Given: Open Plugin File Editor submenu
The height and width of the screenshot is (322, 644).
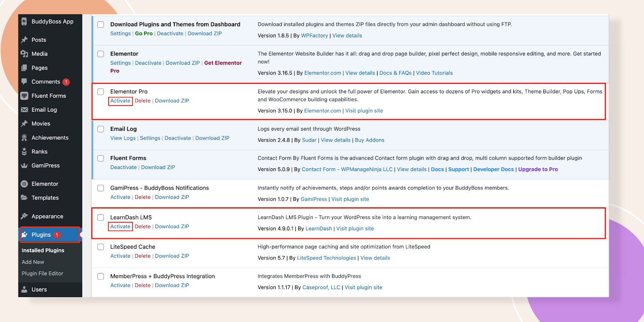Looking at the screenshot, I should coord(43,274).
